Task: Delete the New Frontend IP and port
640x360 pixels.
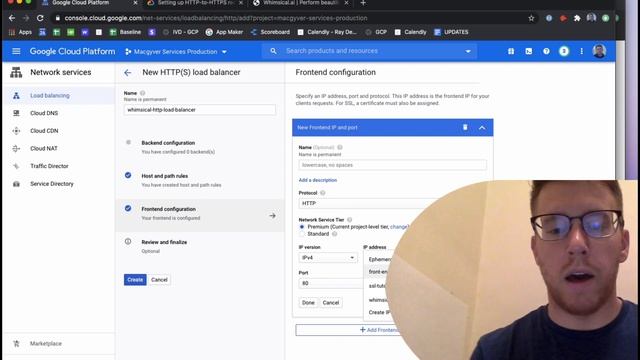Action: [x=465, y=127]
